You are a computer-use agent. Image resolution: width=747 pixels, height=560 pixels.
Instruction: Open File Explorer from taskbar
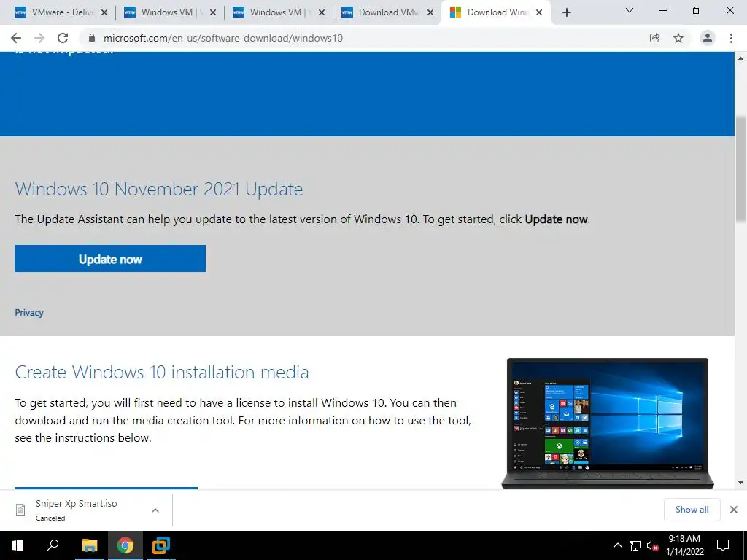pos(89,545)
